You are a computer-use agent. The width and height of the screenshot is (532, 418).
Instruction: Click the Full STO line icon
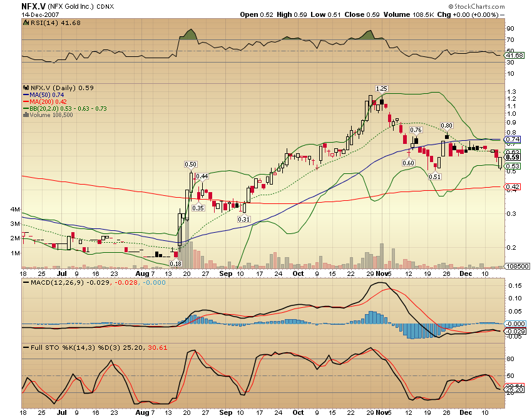click(26, 347)
